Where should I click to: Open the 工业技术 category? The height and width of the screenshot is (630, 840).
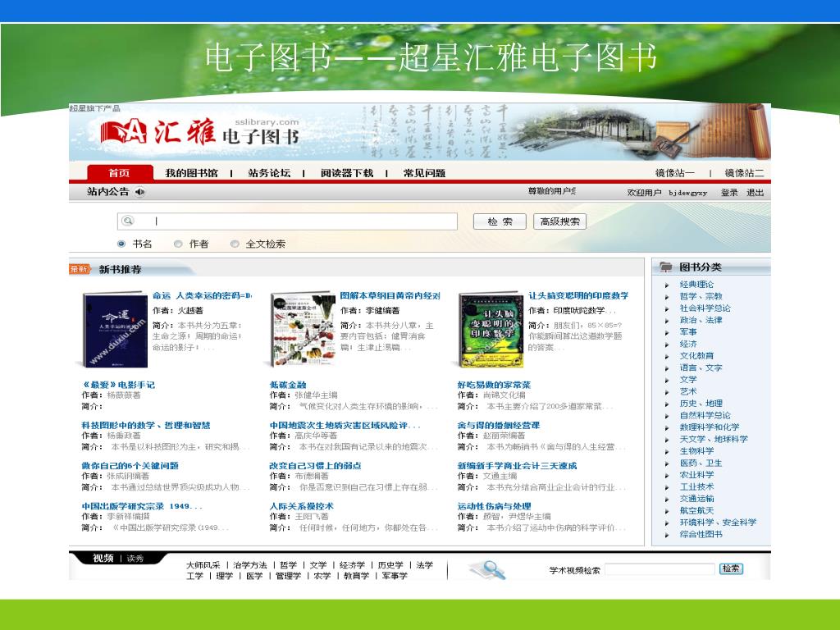coord(697,486)
